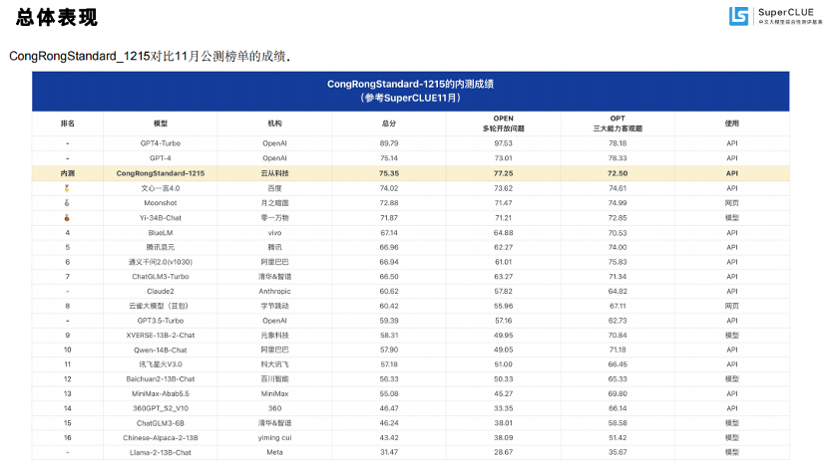
Task: Select the '云从科技' organization cell
Action: (x=275, y=173)
